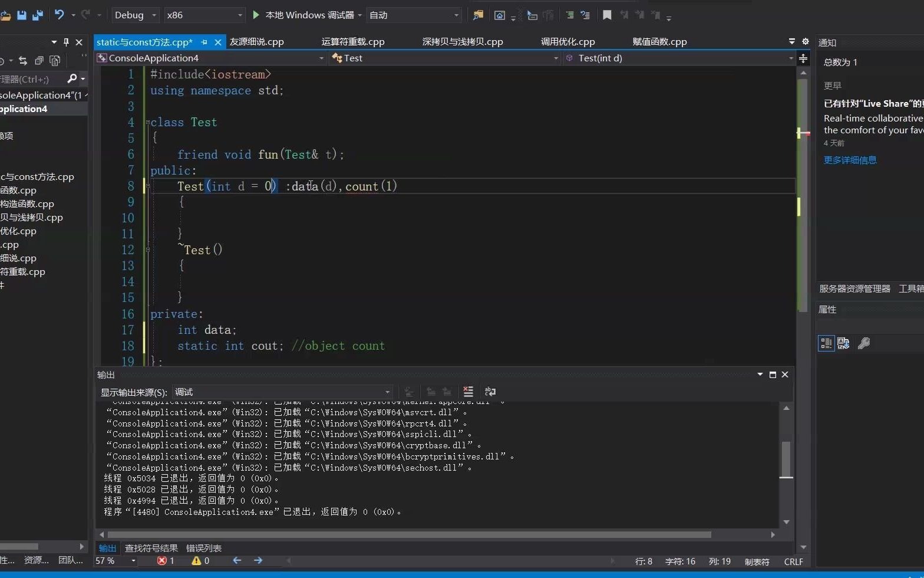Open the output panel window position menu
The width and height of the screenshot is (924, 578).
click(x=760, y=375)
